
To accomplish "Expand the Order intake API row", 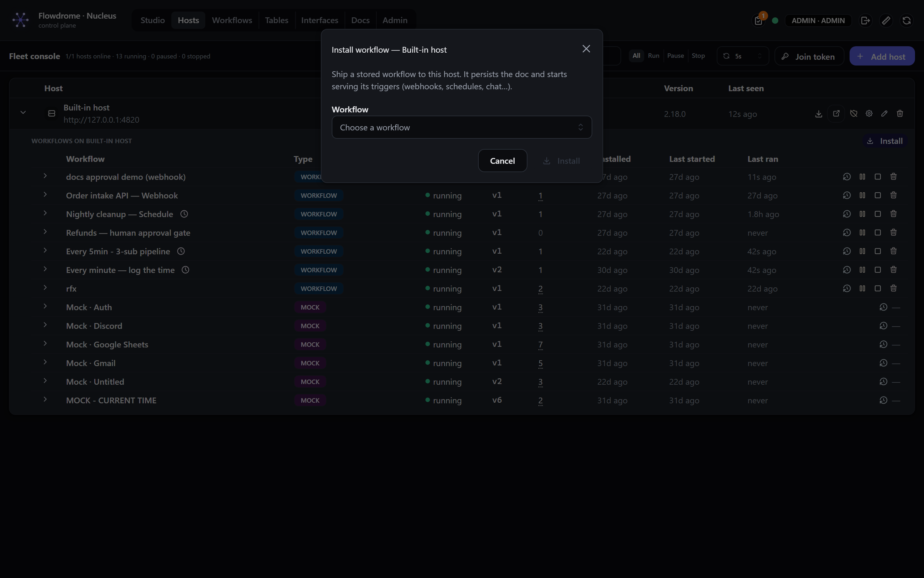I will [45, 195].
